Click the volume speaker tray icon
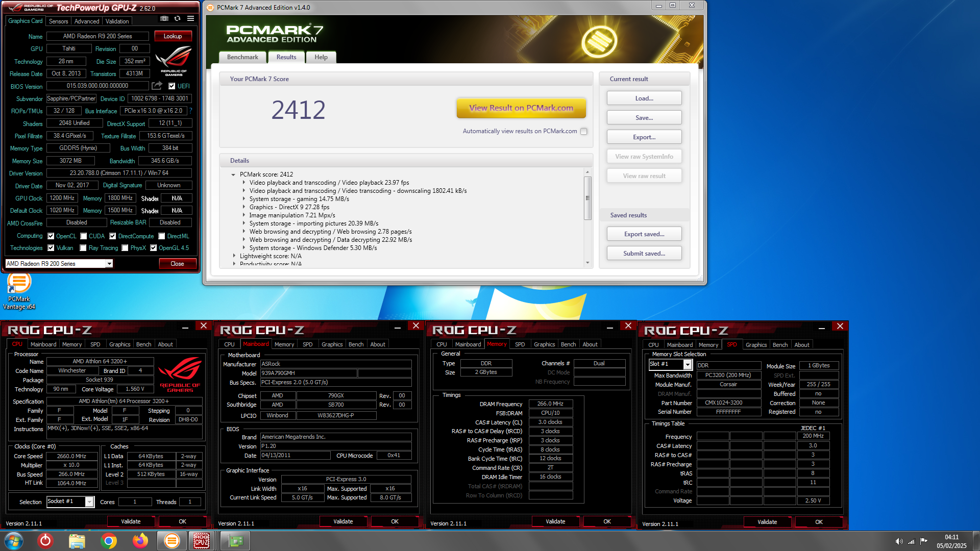980x551 pixels. pos(899,541)
